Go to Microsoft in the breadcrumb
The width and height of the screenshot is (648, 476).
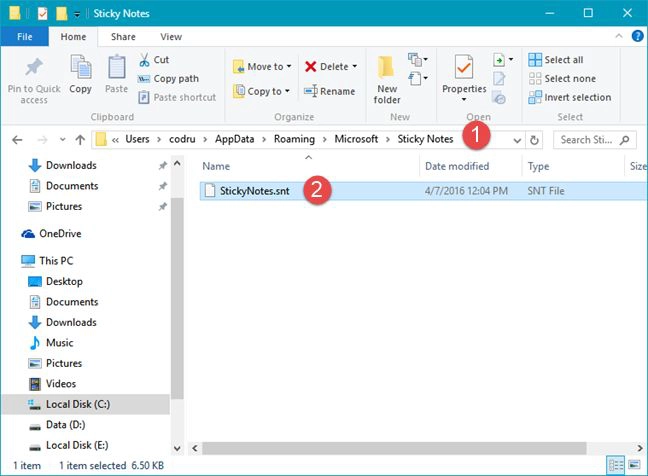(x=356, y=139)
